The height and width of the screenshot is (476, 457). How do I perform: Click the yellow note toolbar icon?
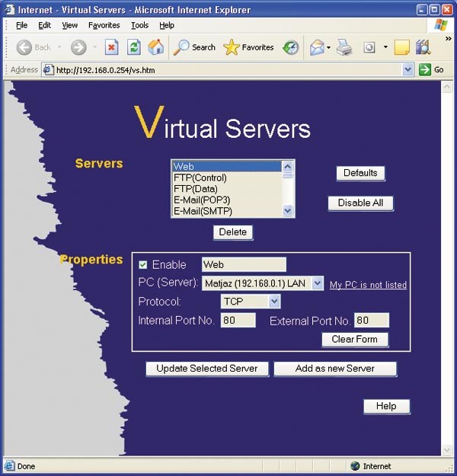pos(401,48)
